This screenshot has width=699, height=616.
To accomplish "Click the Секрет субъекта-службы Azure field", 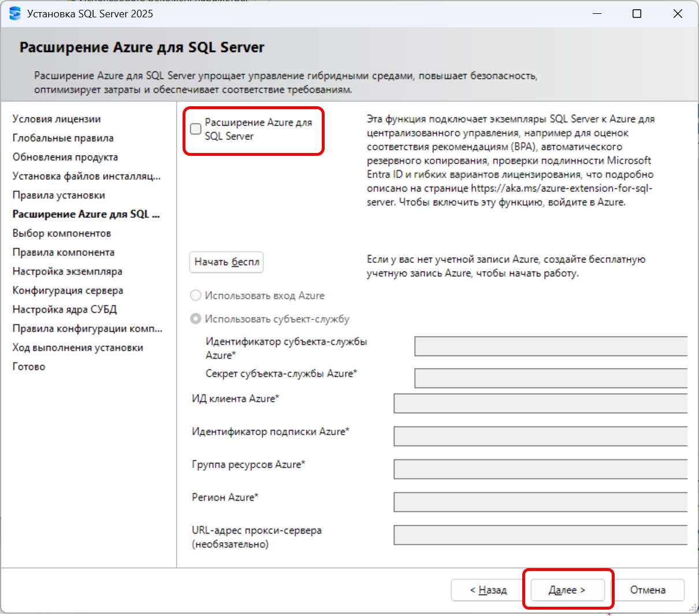I will pyautogui.click(x=551, y=378).
